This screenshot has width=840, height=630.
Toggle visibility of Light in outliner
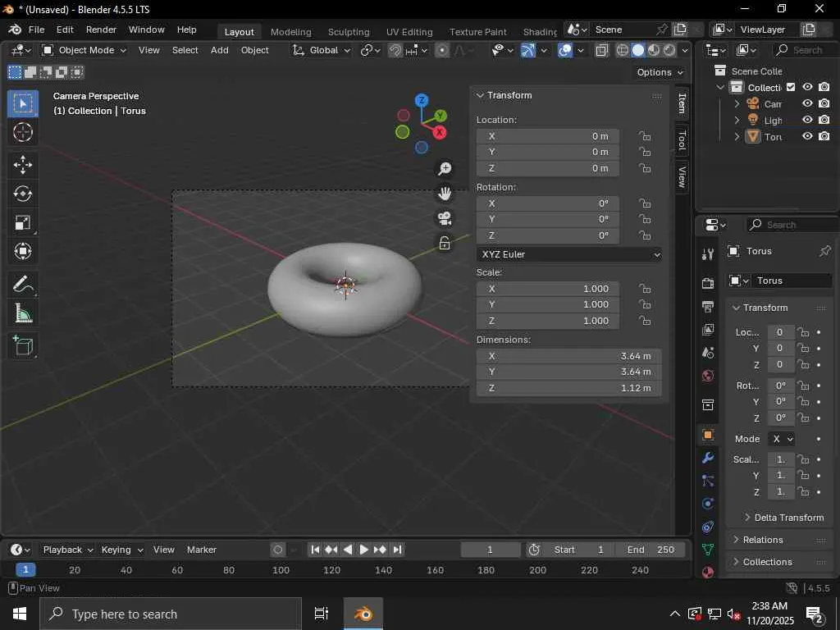pos(807,120)
